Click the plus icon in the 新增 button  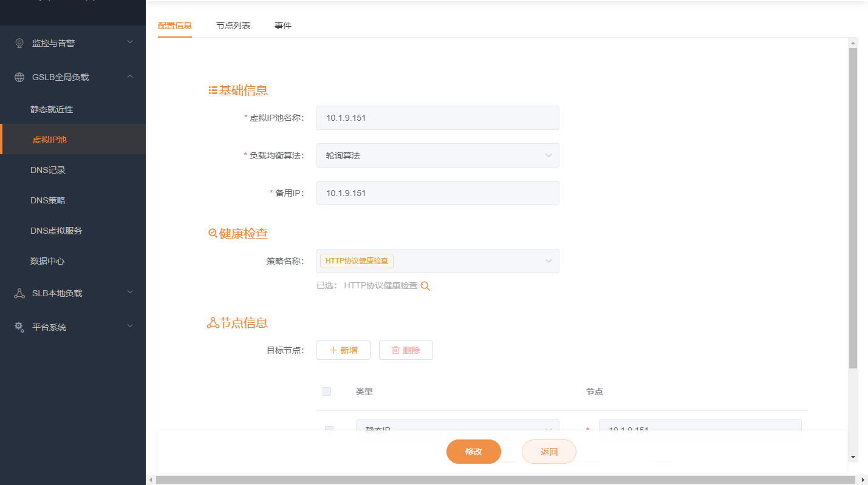(335, 350)
